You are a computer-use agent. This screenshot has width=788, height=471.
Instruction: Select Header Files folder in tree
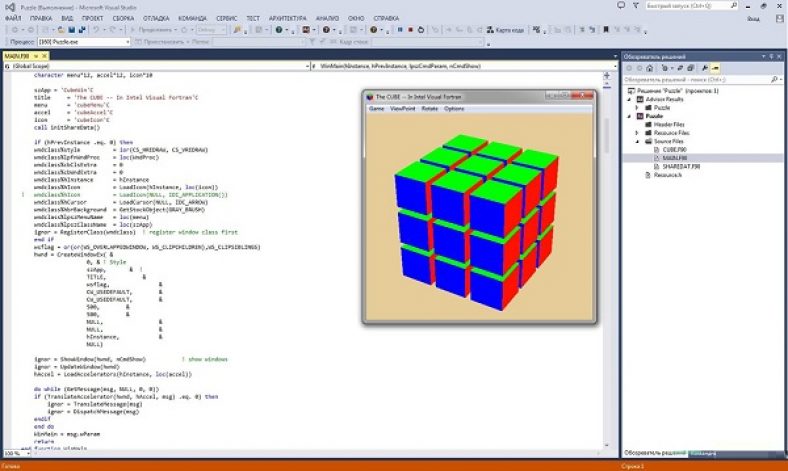pos(664,124)
